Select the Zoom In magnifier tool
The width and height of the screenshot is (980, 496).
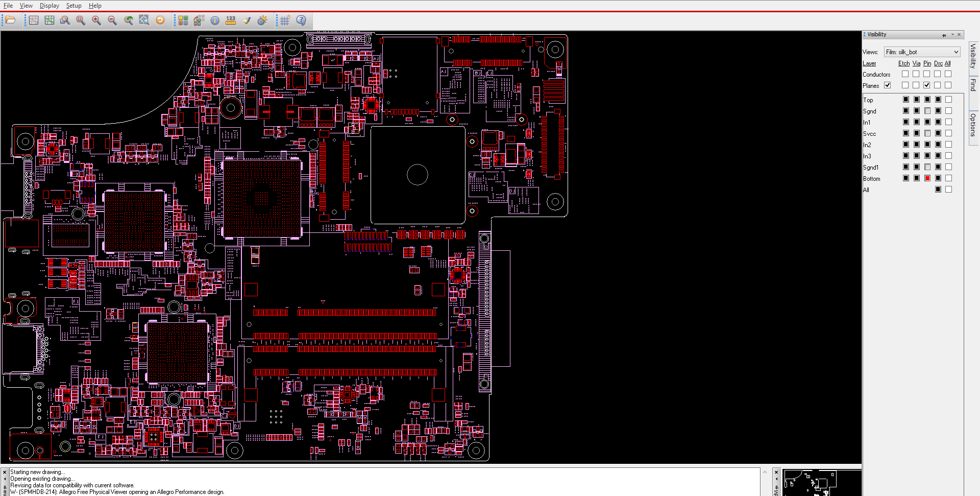96,20
